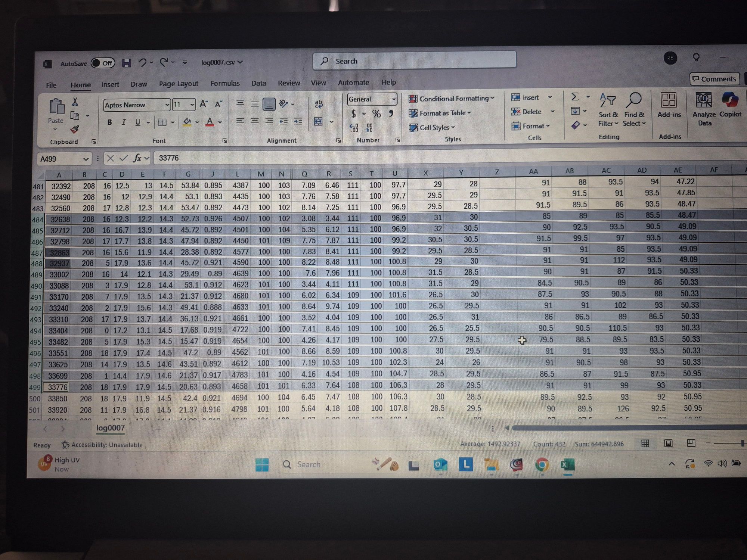Toggle Bold formatting

point(109,122)
